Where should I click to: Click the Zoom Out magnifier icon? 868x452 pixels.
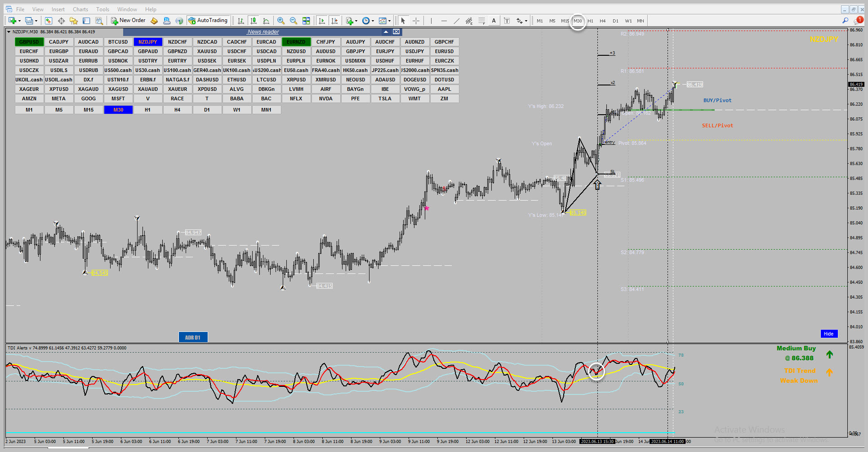click(x=294, y=21)
